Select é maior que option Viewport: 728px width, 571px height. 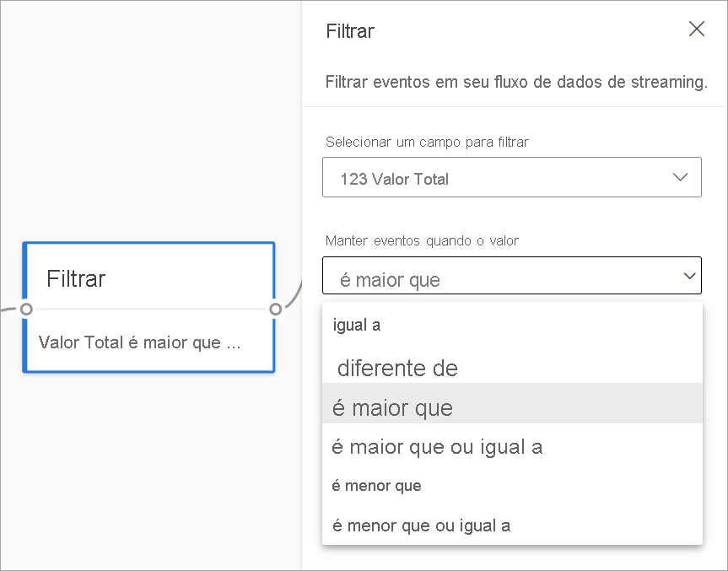tap(391, 407)
